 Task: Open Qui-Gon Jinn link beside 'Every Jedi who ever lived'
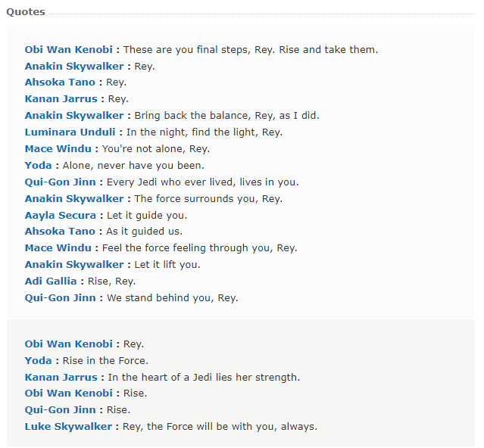[60, 182]
